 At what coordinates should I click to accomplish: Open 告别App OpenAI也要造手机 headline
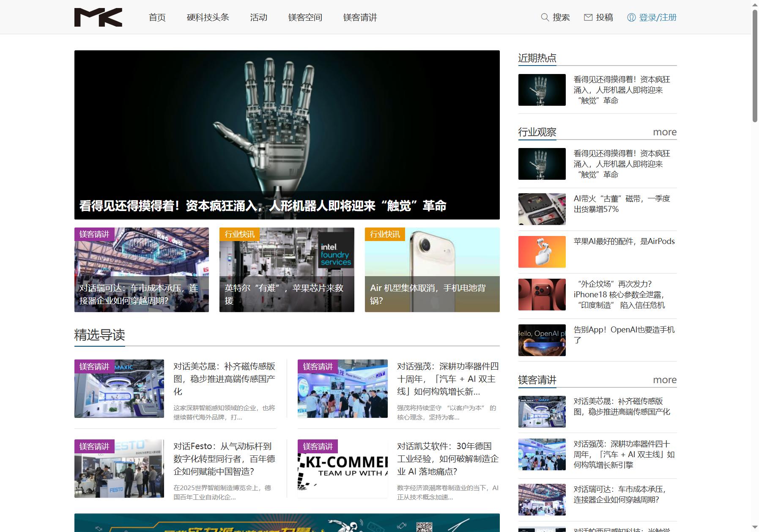pyautogui.click(x=624, y=335)
